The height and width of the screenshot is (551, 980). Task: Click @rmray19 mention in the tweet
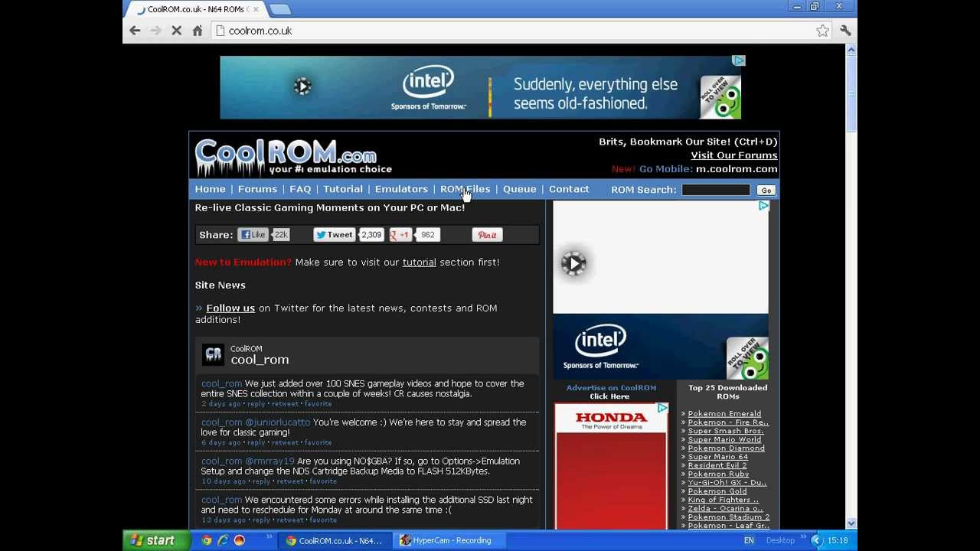click(x=269, y=461)
